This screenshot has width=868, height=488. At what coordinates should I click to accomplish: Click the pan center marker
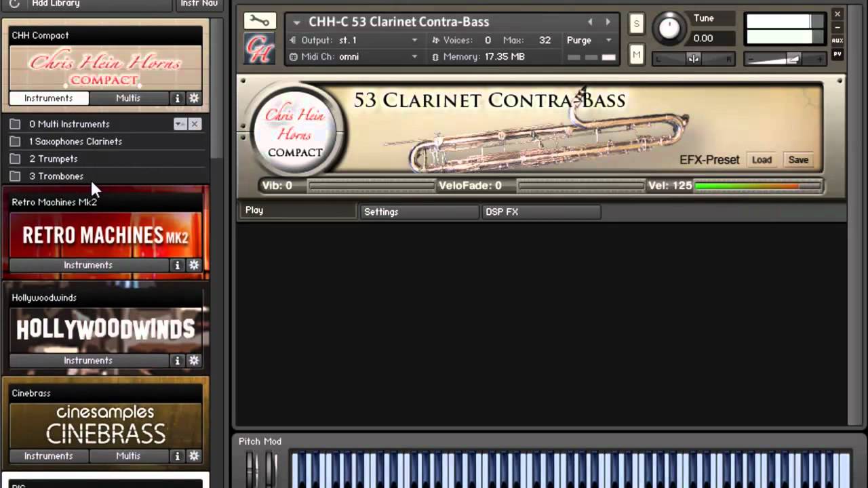(x=693, y=59)
